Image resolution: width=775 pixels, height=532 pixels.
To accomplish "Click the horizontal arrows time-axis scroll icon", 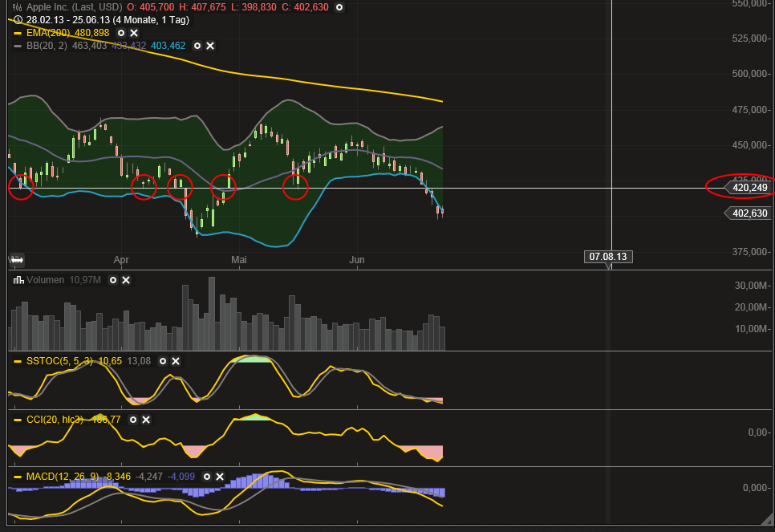I will [x=15, y=260].
